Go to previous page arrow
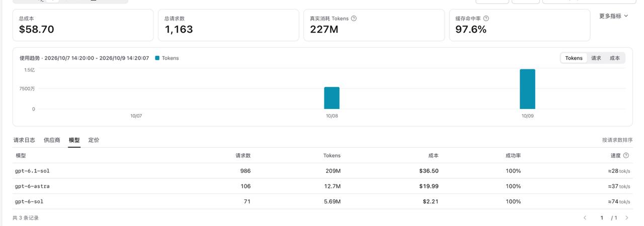This screenshot has width=644, height=226. click(585, 218)
